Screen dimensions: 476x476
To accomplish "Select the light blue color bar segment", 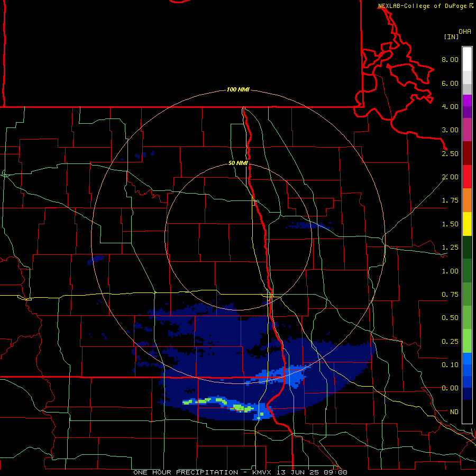I will pos(467,359).
